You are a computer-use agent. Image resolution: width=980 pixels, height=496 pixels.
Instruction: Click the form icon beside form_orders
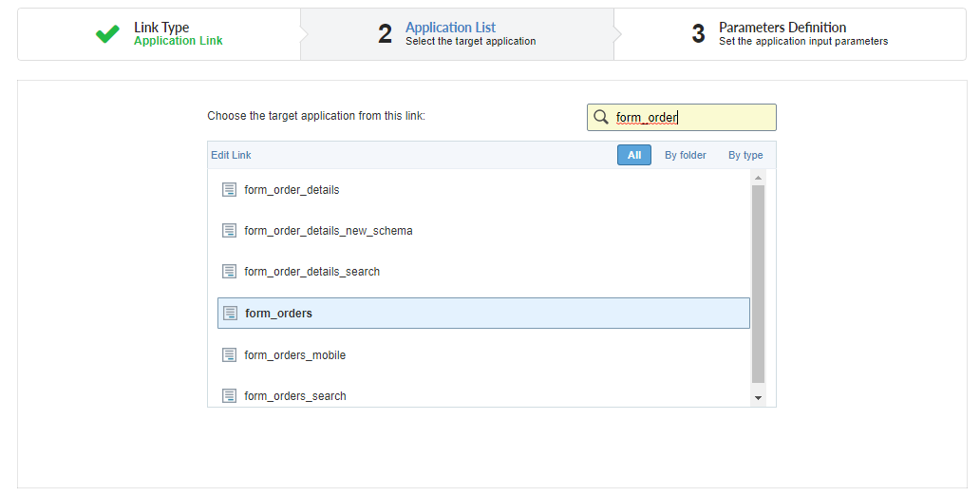pyautogui.click(x=230, y=314)
